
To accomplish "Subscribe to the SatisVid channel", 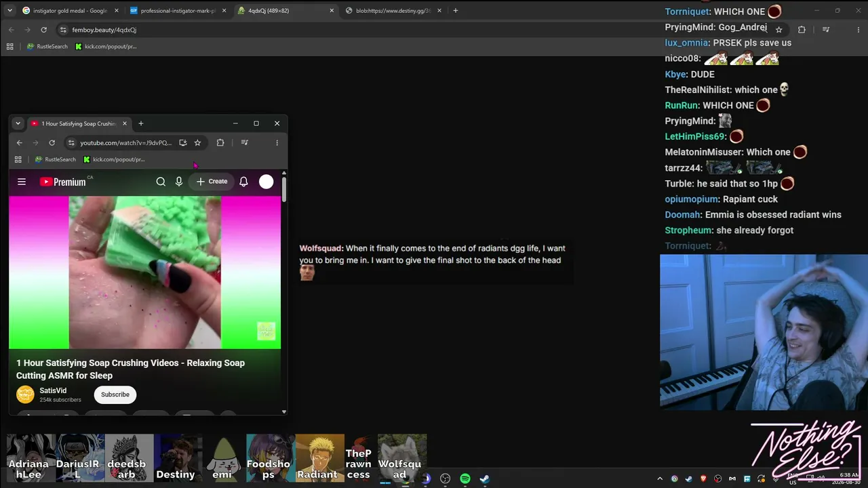I will (x=115, y=394).
